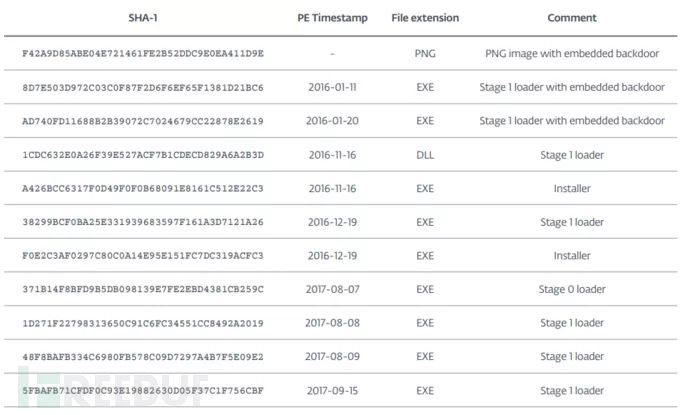Click the PNG image with embedded backdoor comment
This screenshot has width=690, height=415.
pos(571,53)
